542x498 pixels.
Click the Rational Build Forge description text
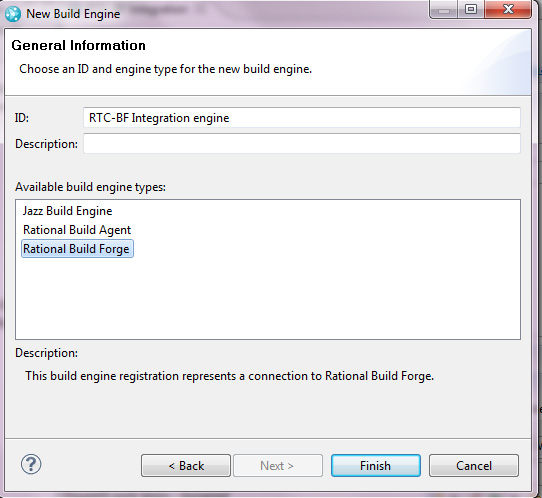(229, 376)
